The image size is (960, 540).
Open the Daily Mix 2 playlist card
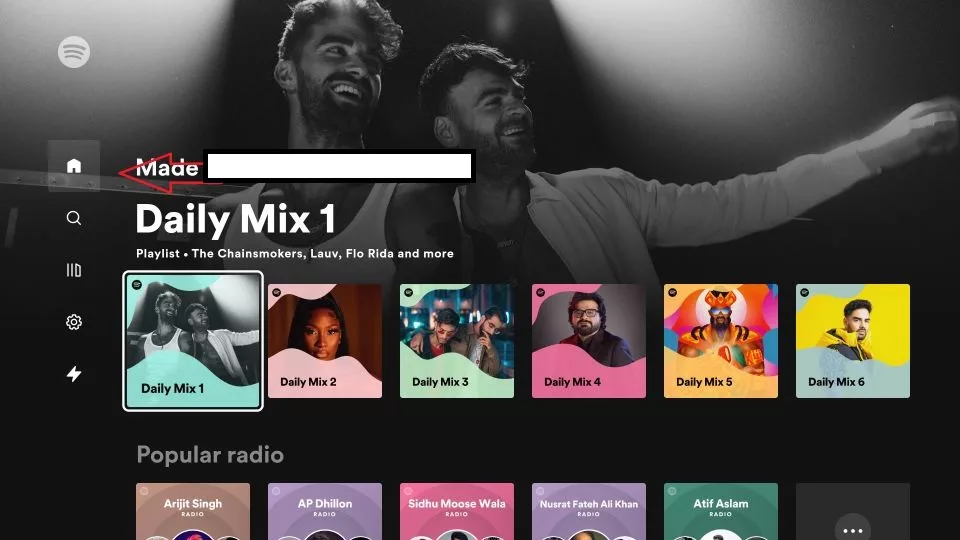pos(325,341)
